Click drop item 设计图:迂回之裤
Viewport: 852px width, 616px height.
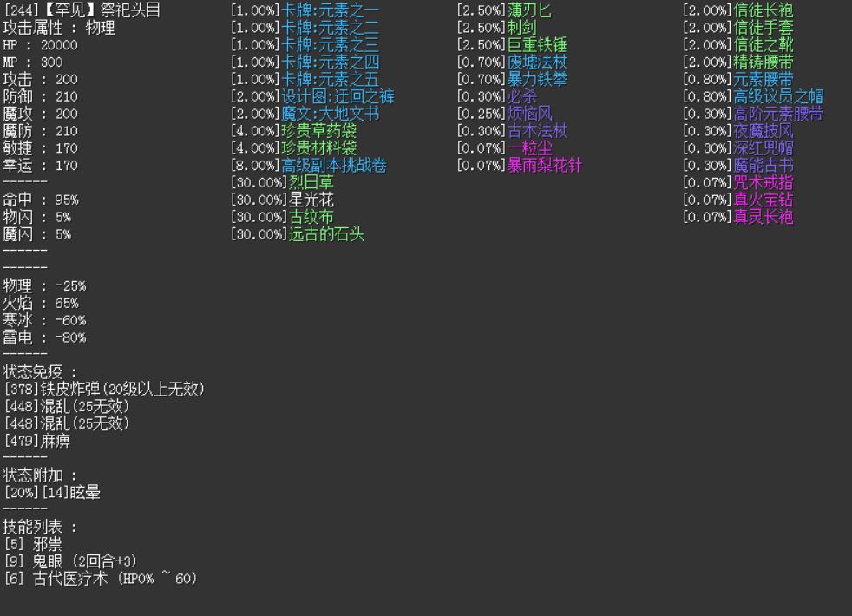tap(338, 96)
